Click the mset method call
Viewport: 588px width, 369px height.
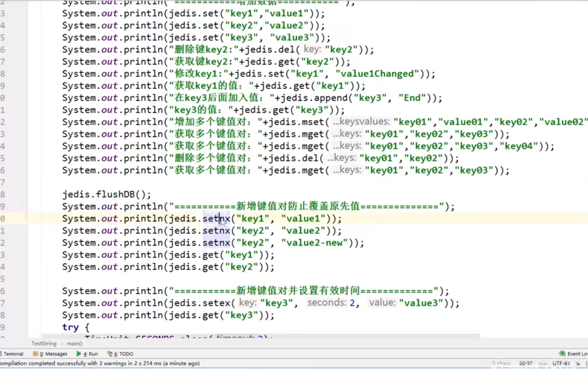coord(312,122)
